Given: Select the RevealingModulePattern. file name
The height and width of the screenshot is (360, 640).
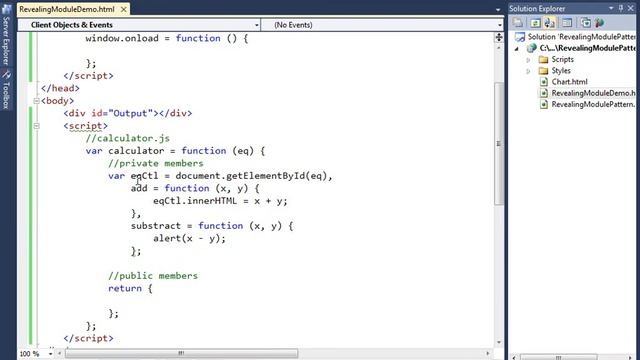Looking at the screenshot, I should 593,104.
